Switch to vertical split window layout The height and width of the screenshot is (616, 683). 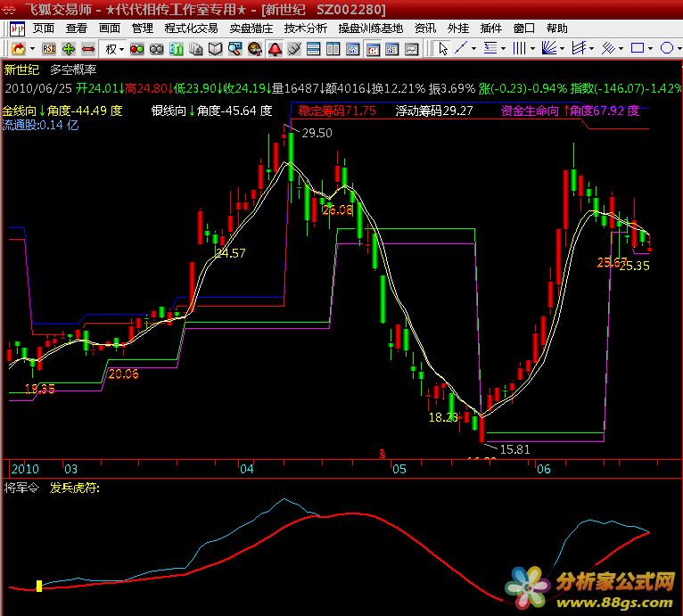click(x=333, y=48)
